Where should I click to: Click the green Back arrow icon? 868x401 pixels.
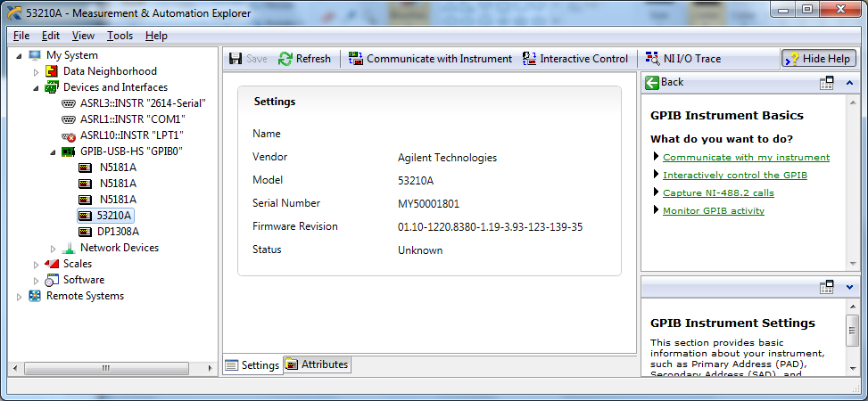[x=652, y=82]
